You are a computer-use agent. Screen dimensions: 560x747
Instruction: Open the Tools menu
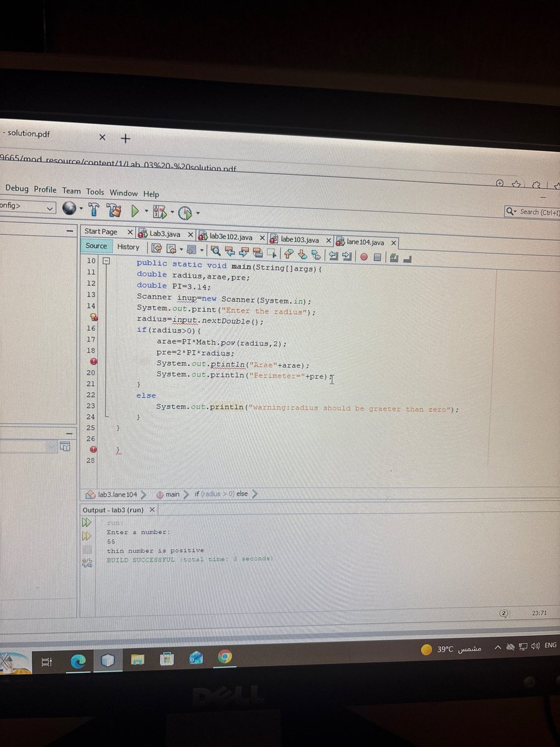pyautogui.click(x=95, y=192)
